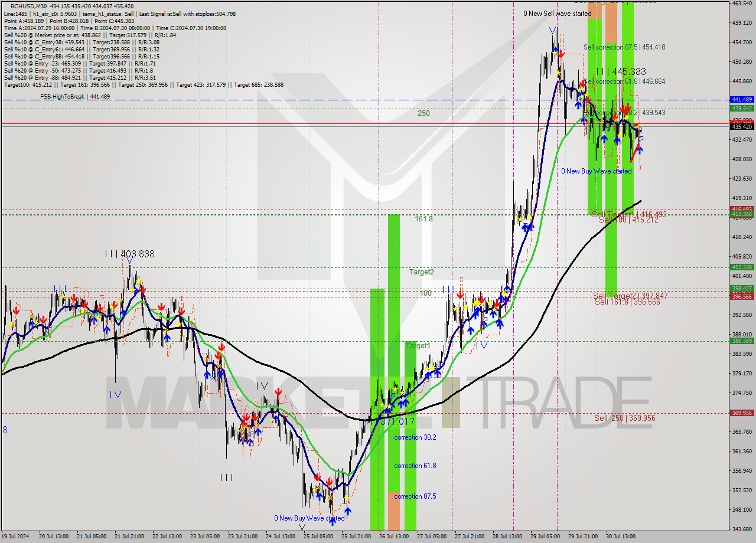Click the 396.566 red price tag
The width and height of the screenshot is (756, 543).
[x=742, y=296]
